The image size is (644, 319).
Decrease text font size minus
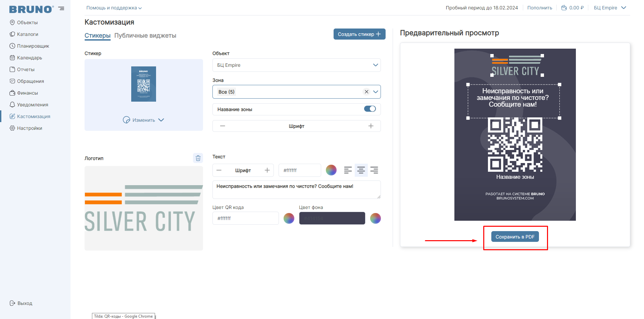[x=219, y=170]
